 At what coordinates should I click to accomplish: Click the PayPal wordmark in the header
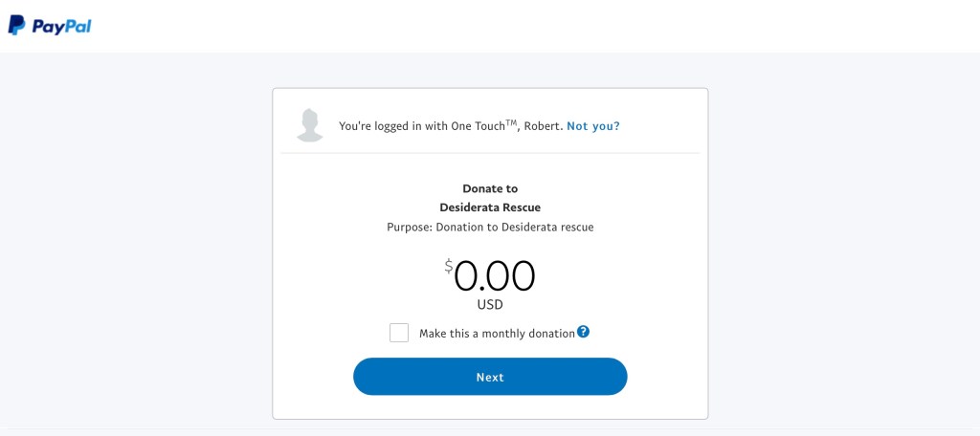click(62, 27)
